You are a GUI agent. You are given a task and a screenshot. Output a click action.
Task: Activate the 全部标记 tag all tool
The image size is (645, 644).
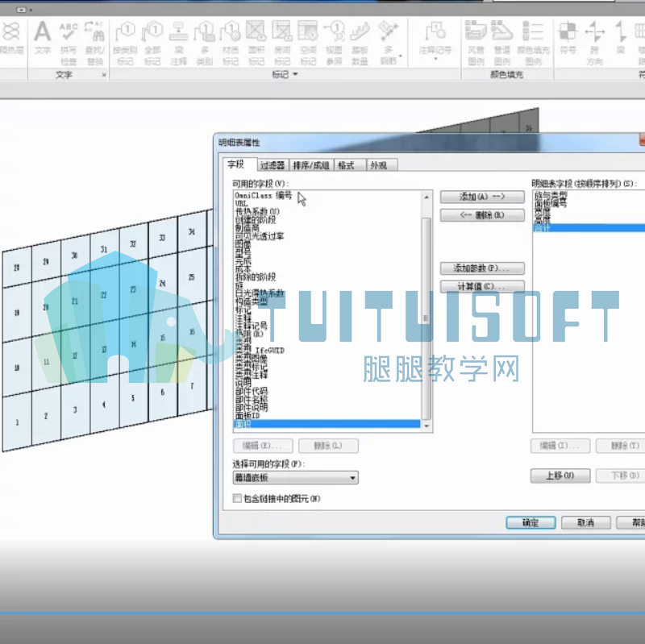click(152, 43)
